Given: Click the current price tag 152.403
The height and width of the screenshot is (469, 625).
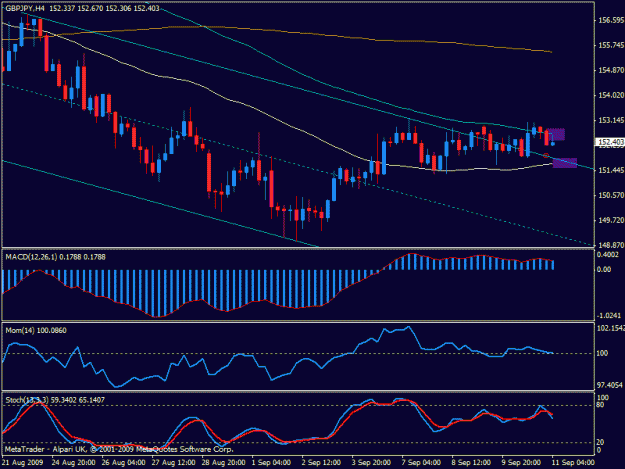Looking at the screenshot, I should [610, 142].
